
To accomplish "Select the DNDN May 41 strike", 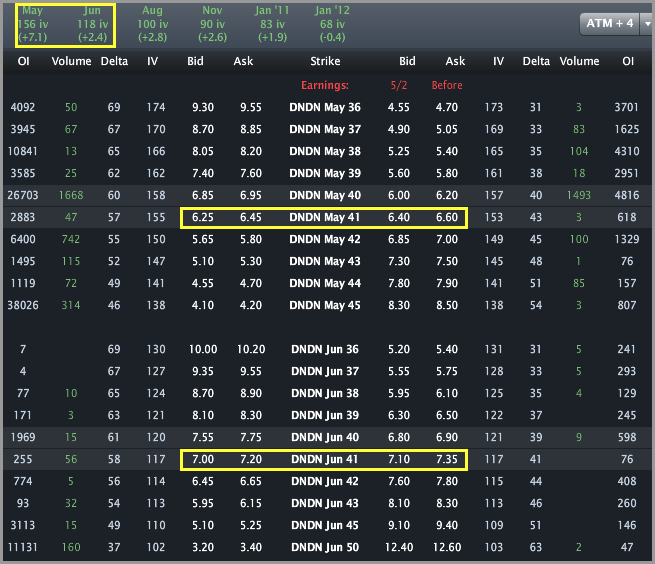I will tap(325, 217).
